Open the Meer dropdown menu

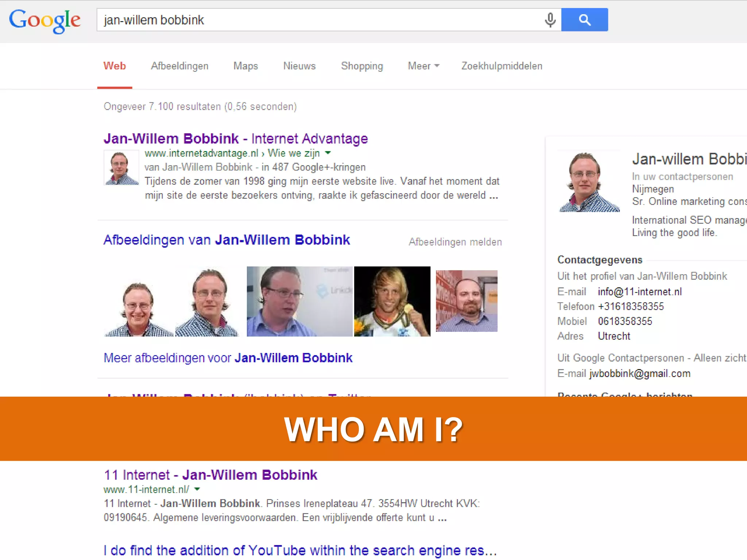point(423,66)
